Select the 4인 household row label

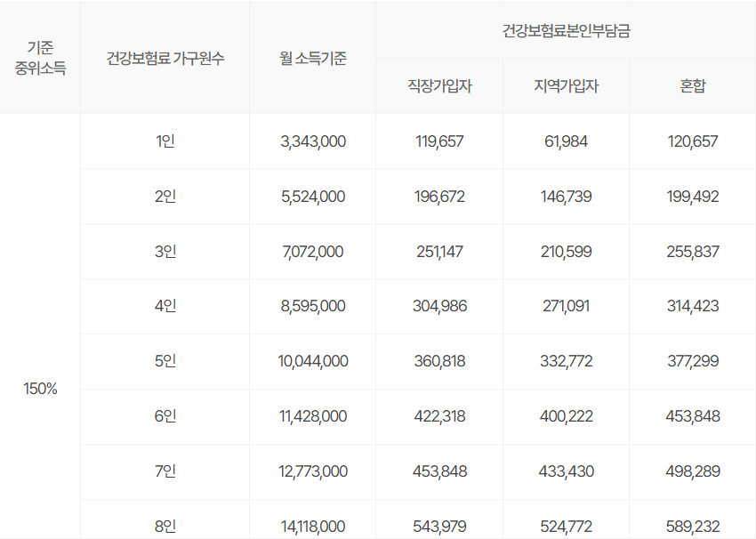click(165, 306)
